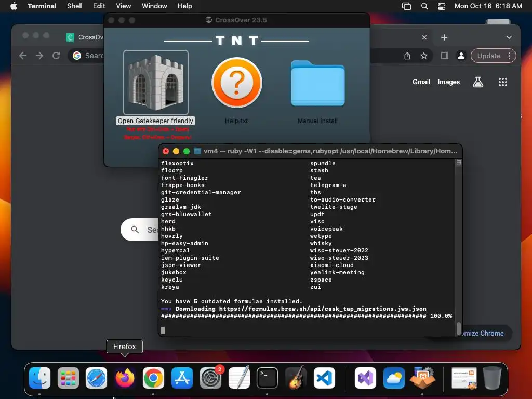
Task: Open Google Chrome from the Dock
Action: 153,378
